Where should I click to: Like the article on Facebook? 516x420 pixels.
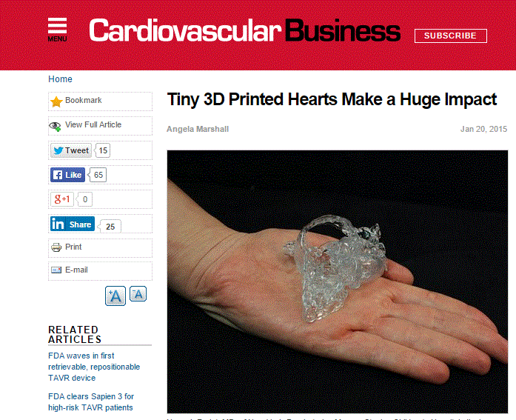67,175
